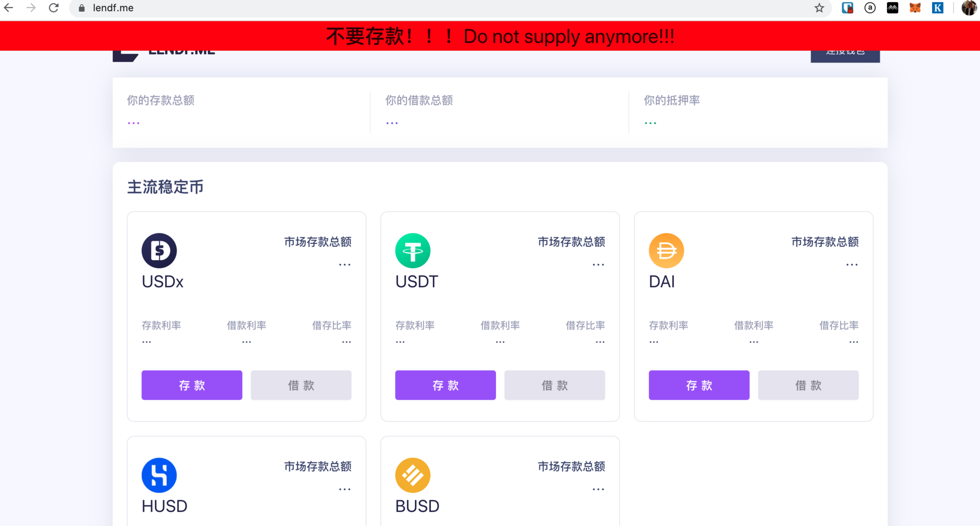Click the USDT Tether logo
The width and height of the screenshot is (980, 526).
[413, 251]
